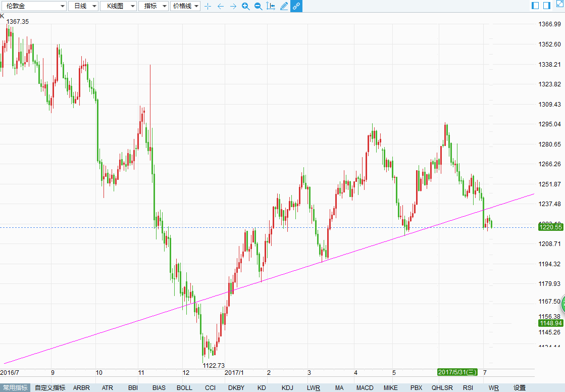The width and height of the screenshot is (565, 392).
Task: Toggle the highlighted chain link icon
Action: coord(296,6)
